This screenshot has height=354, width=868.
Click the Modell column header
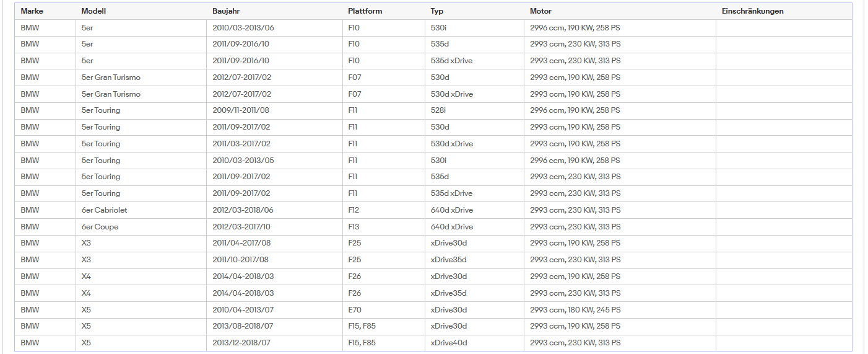[141, 11]
